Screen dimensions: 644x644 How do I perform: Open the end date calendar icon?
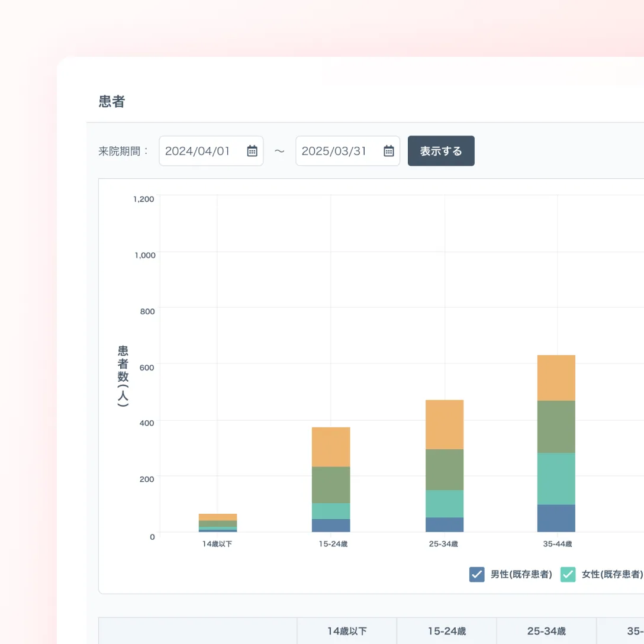click(x=389, y=151)
